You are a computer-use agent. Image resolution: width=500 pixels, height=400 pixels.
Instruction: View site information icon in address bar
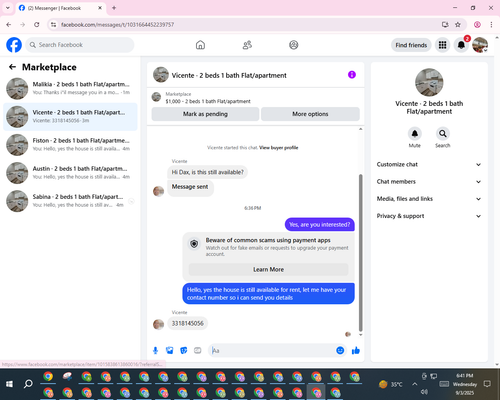pyautogui.click(x=53, y=25)
